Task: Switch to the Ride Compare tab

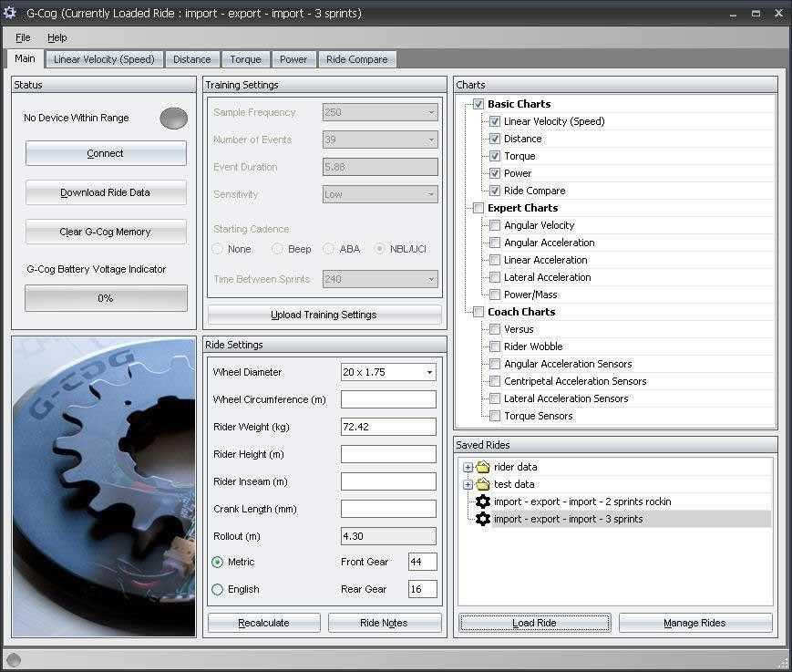Action: point(357,59)
